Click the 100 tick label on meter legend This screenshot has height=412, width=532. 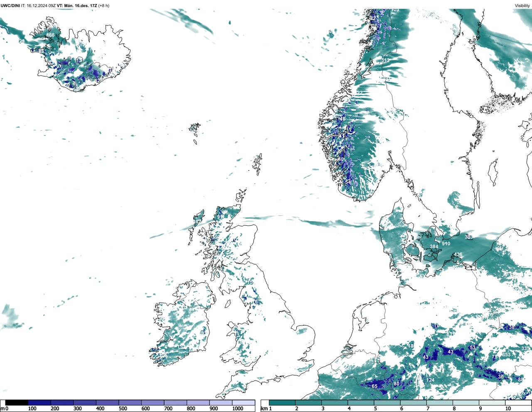32,409
